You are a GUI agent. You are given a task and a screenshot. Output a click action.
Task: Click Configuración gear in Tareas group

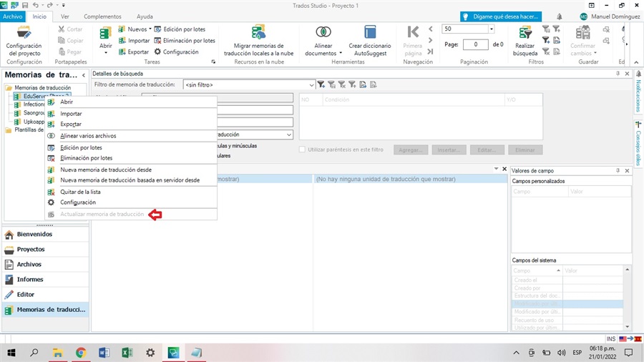point(176,52)
